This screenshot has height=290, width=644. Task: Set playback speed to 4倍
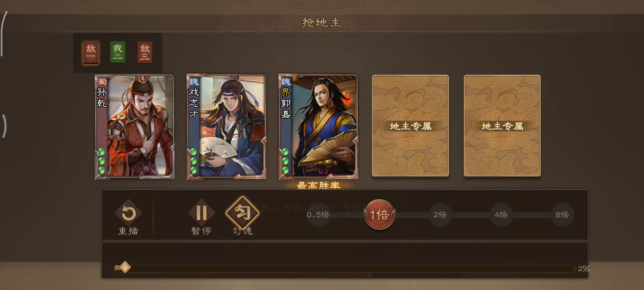tap(501, 215)
